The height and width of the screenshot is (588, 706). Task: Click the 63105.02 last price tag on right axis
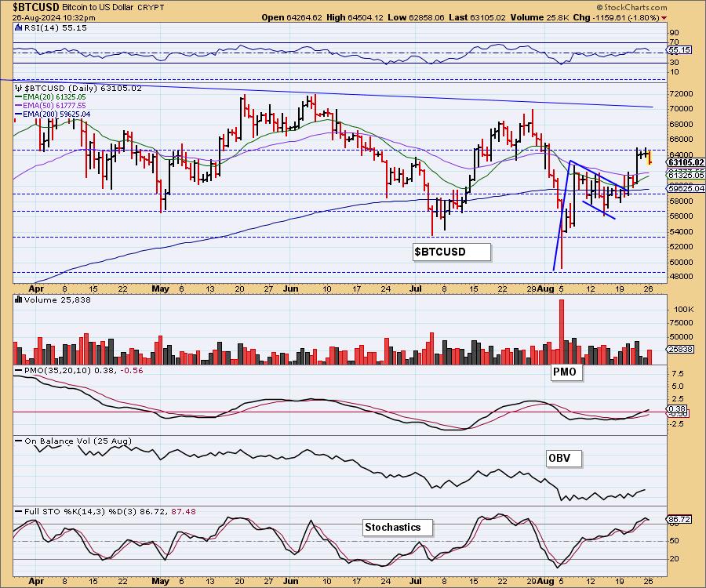point(686,162)
